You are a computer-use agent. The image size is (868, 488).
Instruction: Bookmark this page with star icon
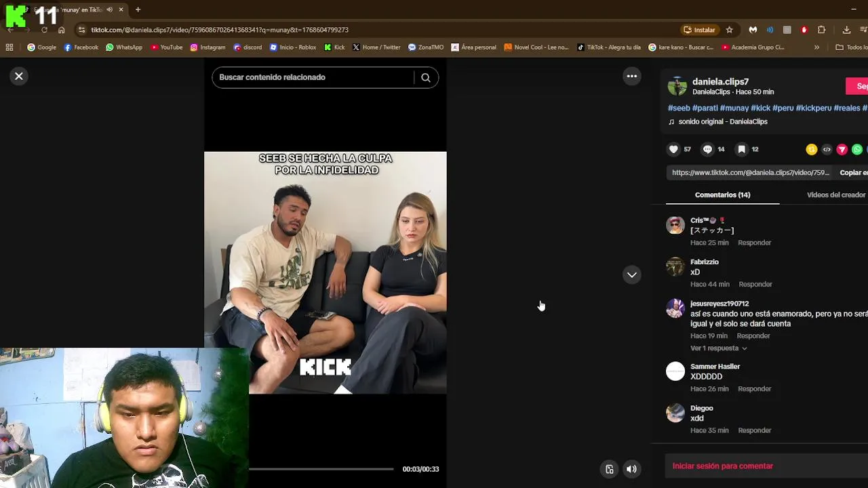730,30
